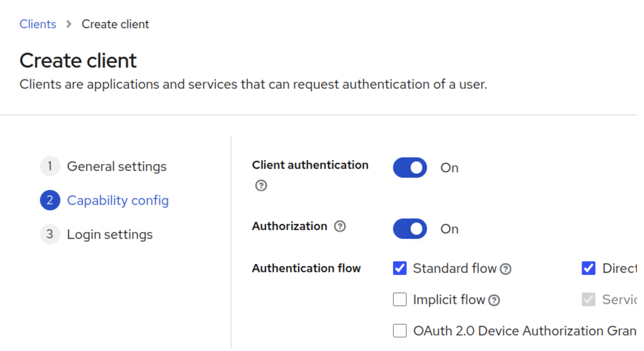Show Implicit flow help tooltip

click(x=494, y=300)
